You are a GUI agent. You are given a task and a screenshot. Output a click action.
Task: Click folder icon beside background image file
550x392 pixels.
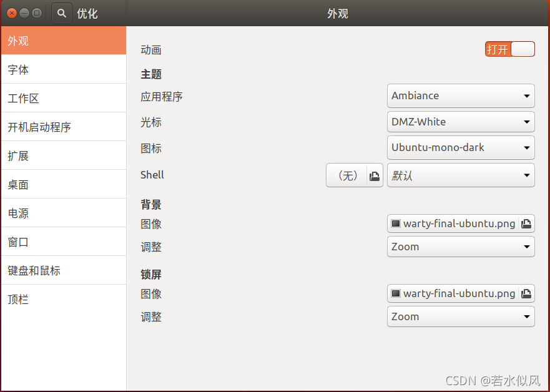[x=526, y=223]
